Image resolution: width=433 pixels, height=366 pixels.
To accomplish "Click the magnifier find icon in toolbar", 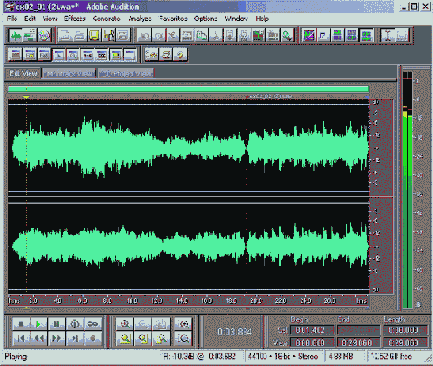I will click(287, 35).
